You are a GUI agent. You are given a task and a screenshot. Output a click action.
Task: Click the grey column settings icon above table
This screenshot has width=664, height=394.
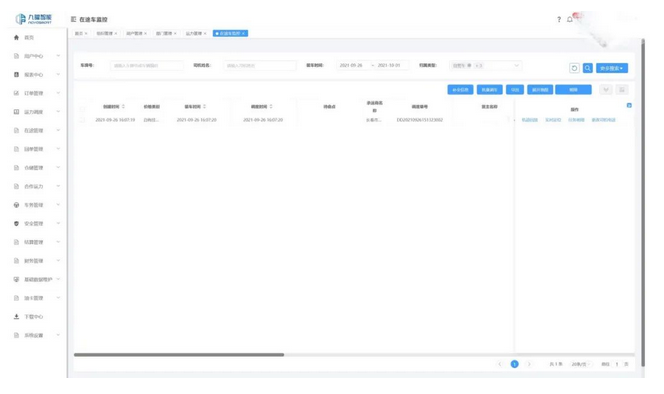[622, 90]
